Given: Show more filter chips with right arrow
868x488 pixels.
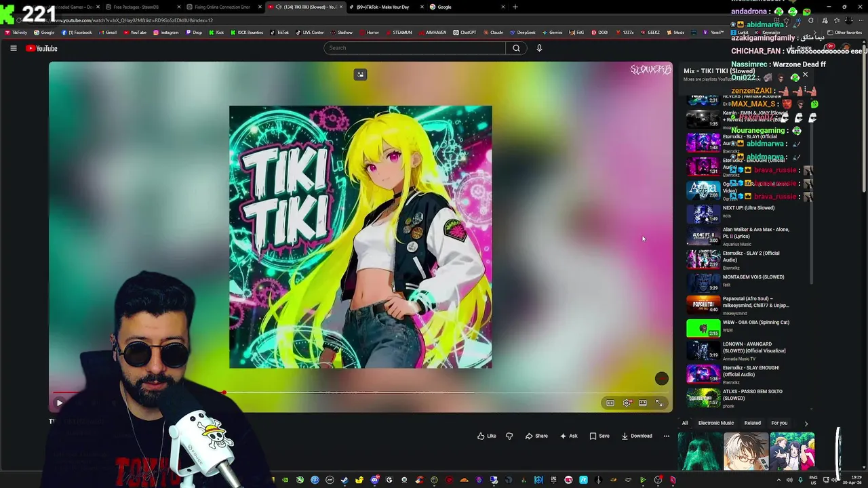Looking at the screenshot, I should pyautogui.click(x=806, y=423).
